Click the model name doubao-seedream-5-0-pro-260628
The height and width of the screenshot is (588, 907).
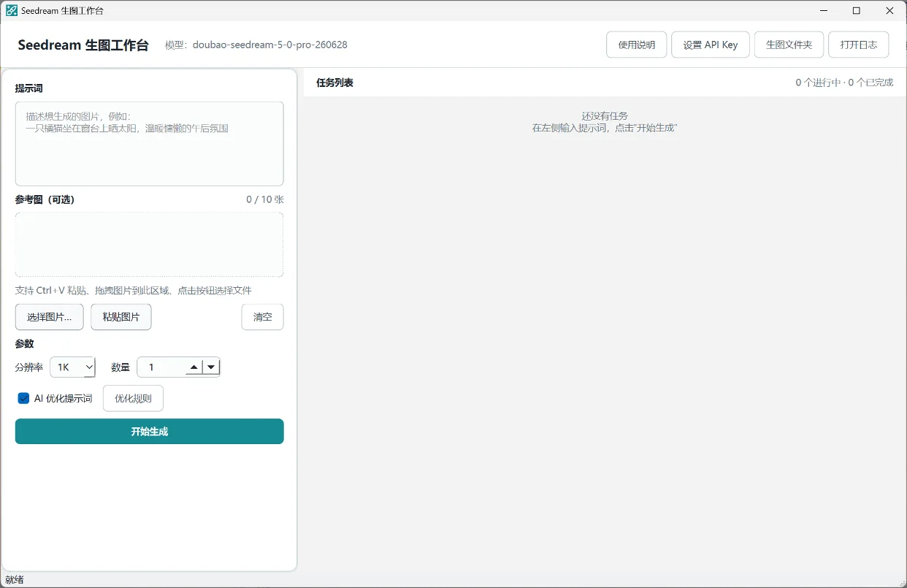[270, 45]
